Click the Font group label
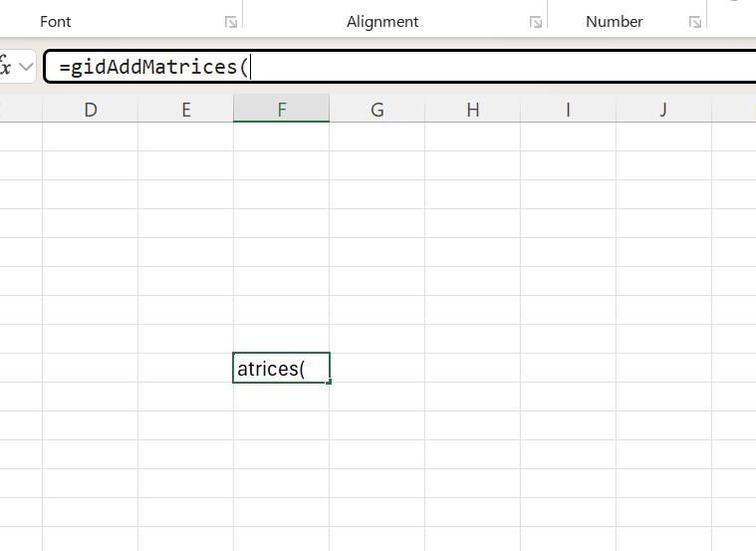Image resolution: width=756 pixels, height=551 pixels. point(56,22)
